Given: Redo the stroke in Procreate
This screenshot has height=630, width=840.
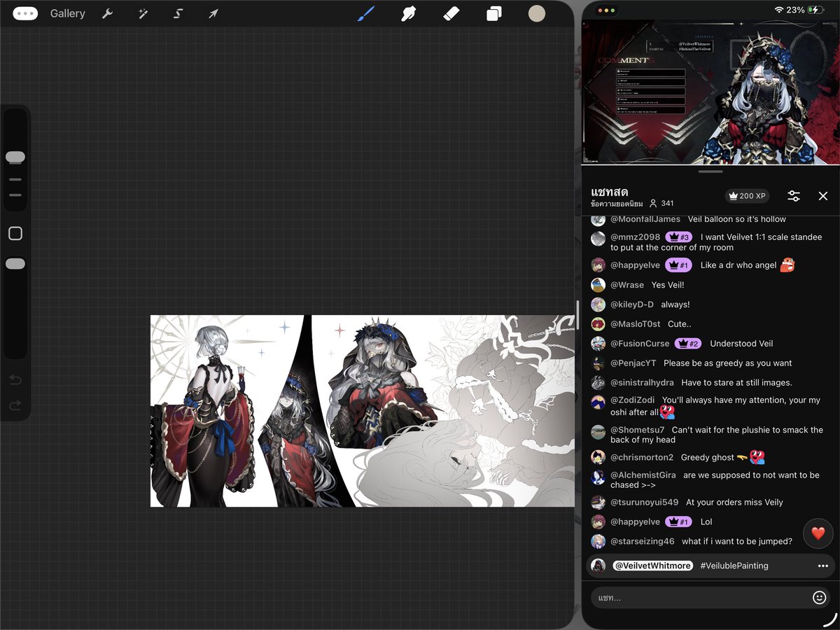Looking at the screenshot, I should (15, 406).
